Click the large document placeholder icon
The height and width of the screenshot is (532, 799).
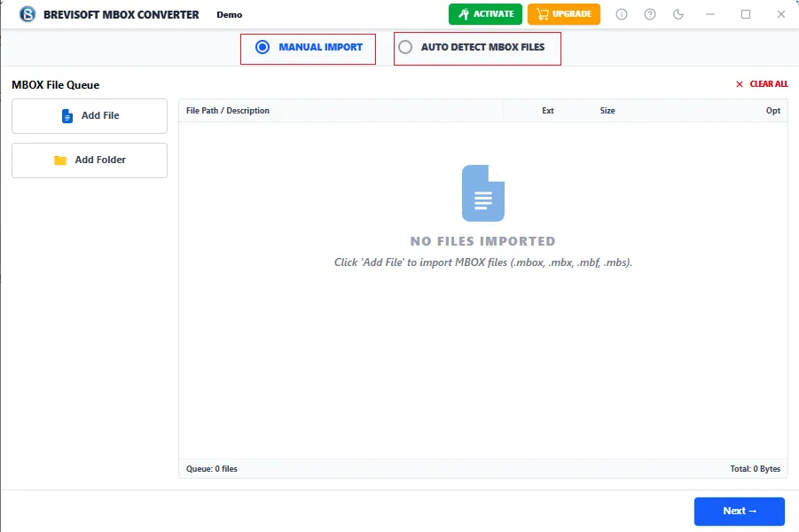[x=483, y=193]
